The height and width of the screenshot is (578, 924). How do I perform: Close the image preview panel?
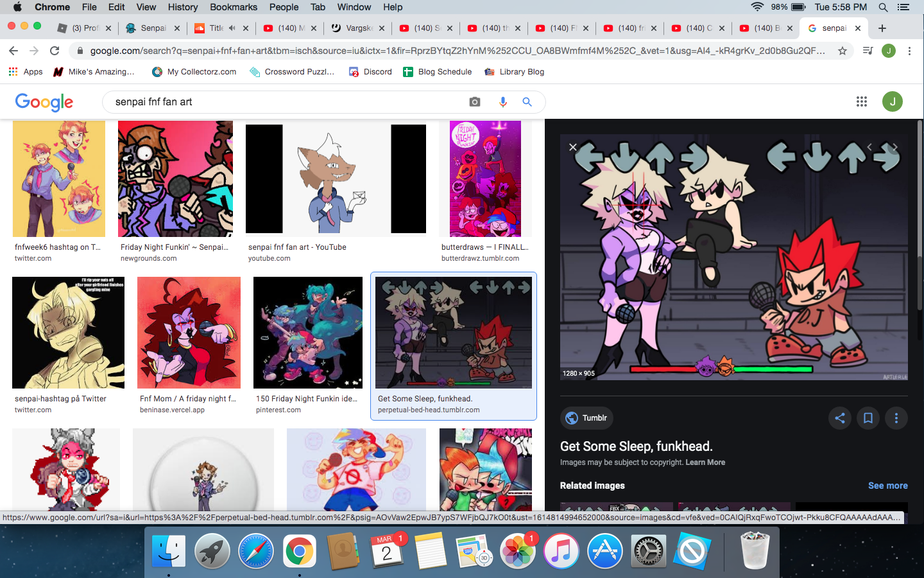(x=573, y=147)
